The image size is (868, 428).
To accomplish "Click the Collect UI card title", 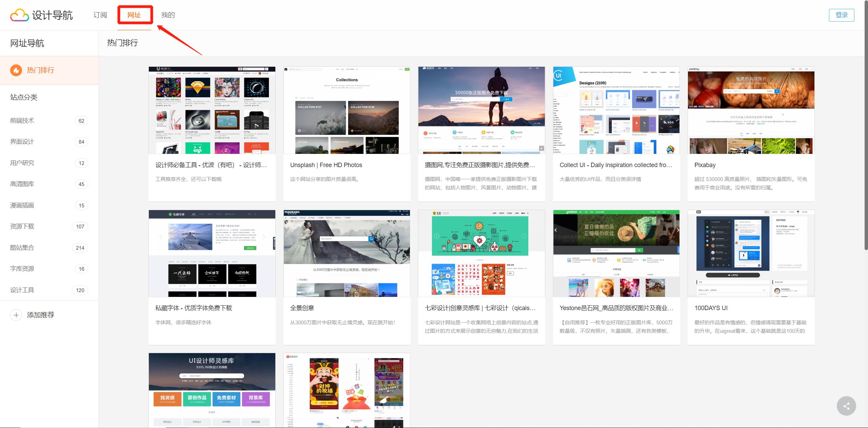I will pos(615,165).
